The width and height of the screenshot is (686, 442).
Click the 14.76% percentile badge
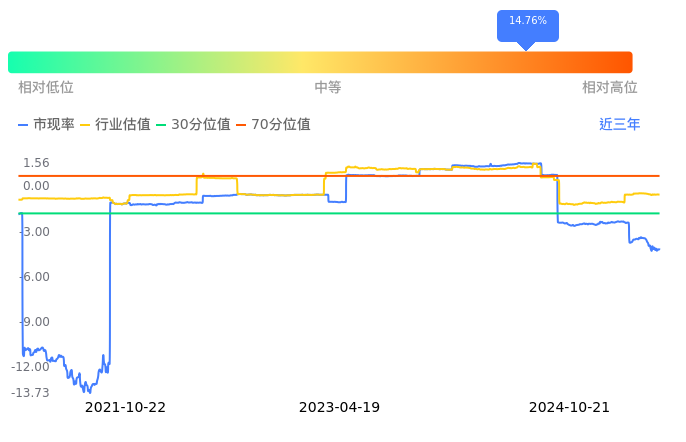click(x=528, y=22)
